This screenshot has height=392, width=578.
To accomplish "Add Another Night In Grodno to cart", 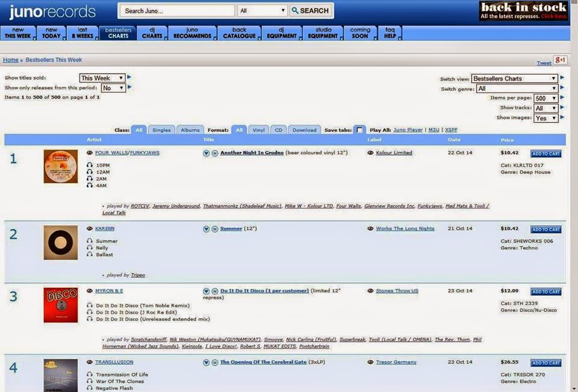I will (546, 154).
